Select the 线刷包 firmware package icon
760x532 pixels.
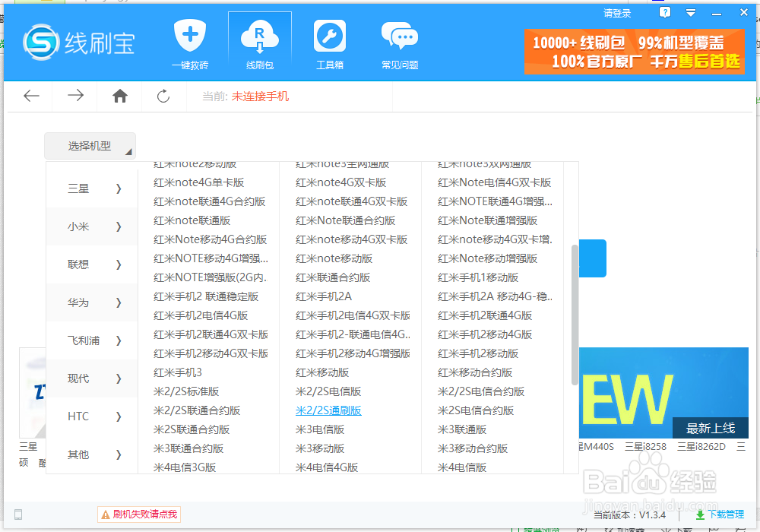(x=260, y=43)
